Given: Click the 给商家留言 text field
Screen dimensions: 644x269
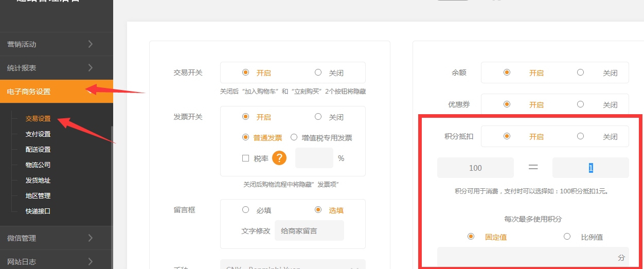Looking at the screenshot, I should [x=309, y=231].
